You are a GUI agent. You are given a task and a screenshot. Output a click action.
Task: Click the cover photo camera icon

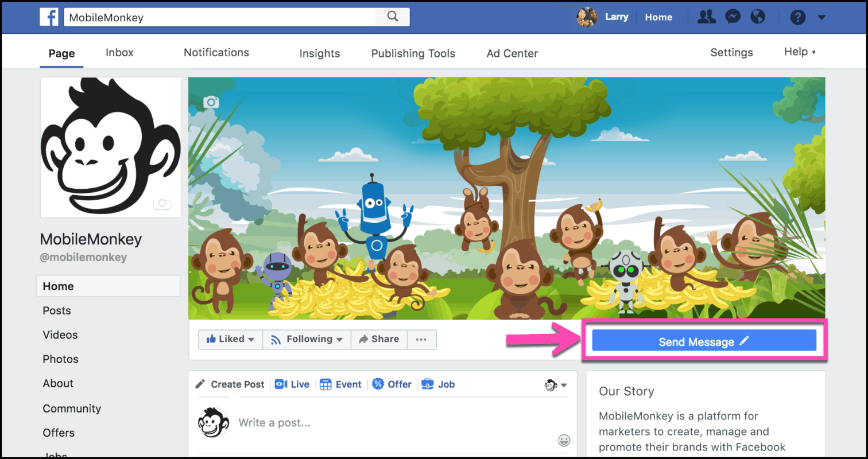pyautogui.click(x=211, y=102)
